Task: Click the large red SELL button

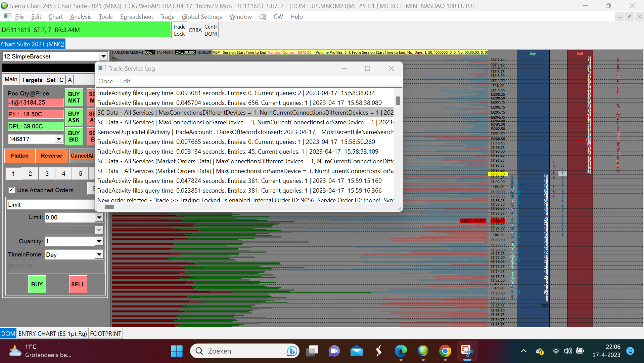Action: (78, 284)
